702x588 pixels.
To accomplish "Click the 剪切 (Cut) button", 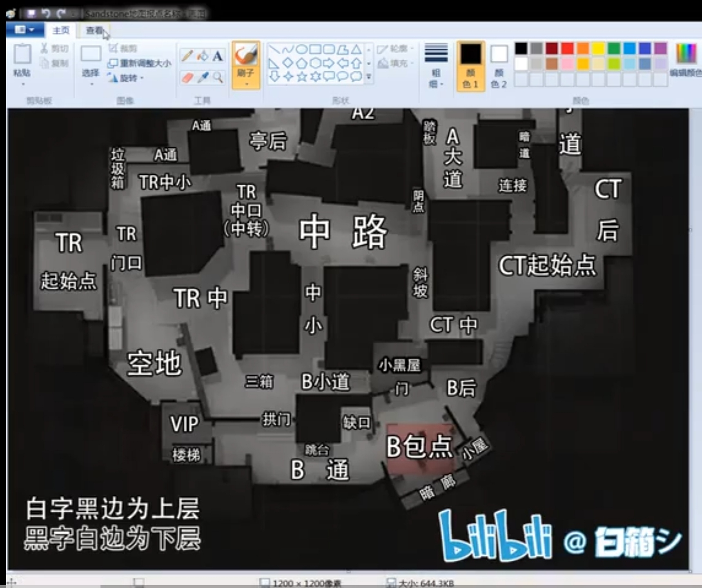I will 54,49.
